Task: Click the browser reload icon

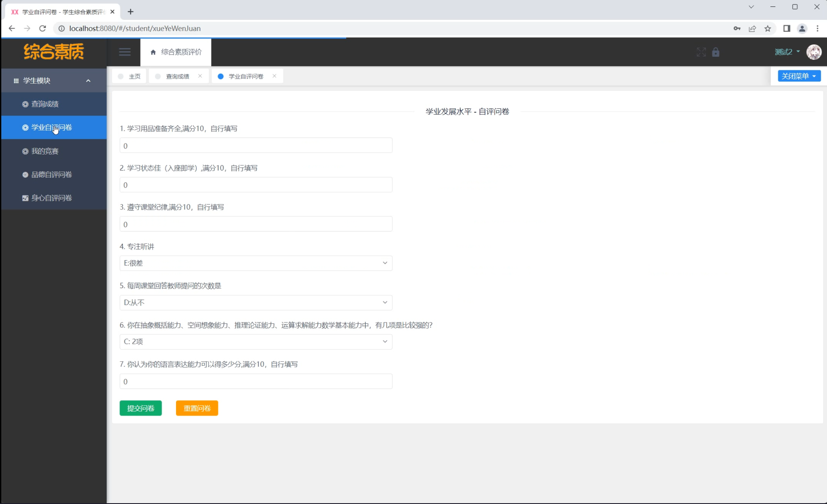Action: (42, 28)
